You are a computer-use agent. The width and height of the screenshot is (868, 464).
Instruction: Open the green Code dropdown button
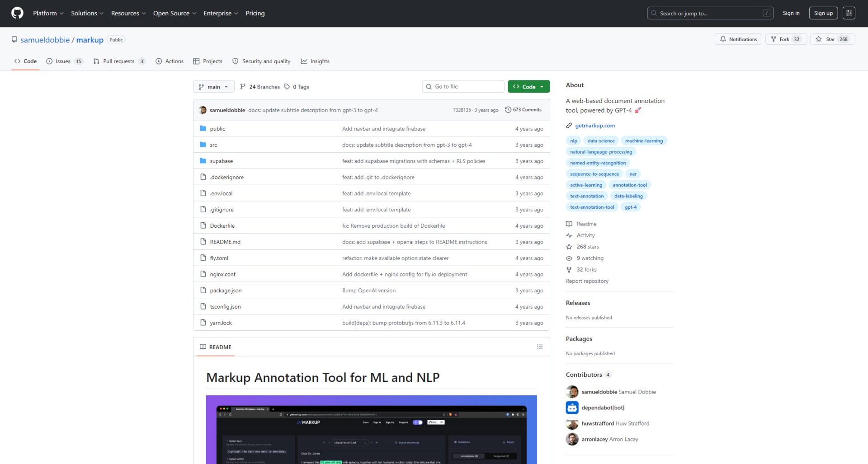click(528, 87)
